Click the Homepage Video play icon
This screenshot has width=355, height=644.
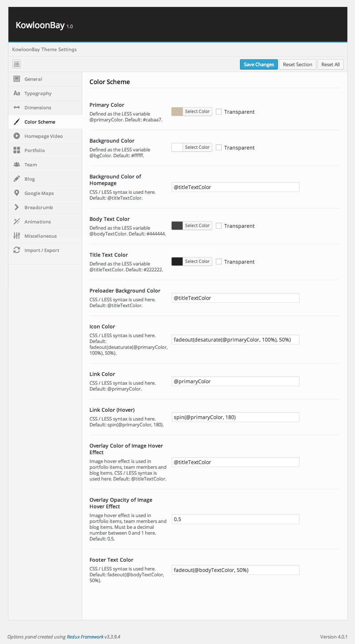click(x=16, y=136)
